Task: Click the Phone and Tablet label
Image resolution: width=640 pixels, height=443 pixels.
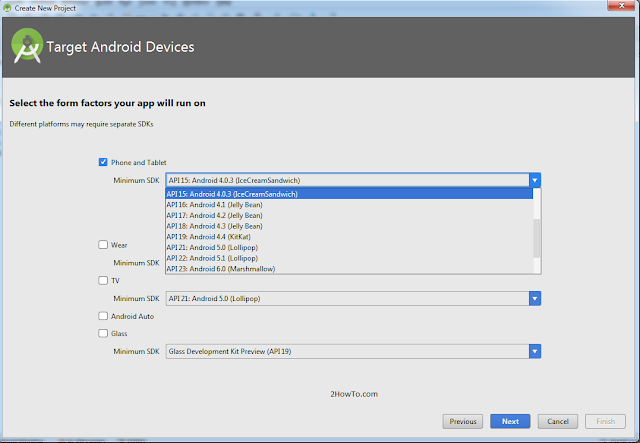Action: pos(139,163)
